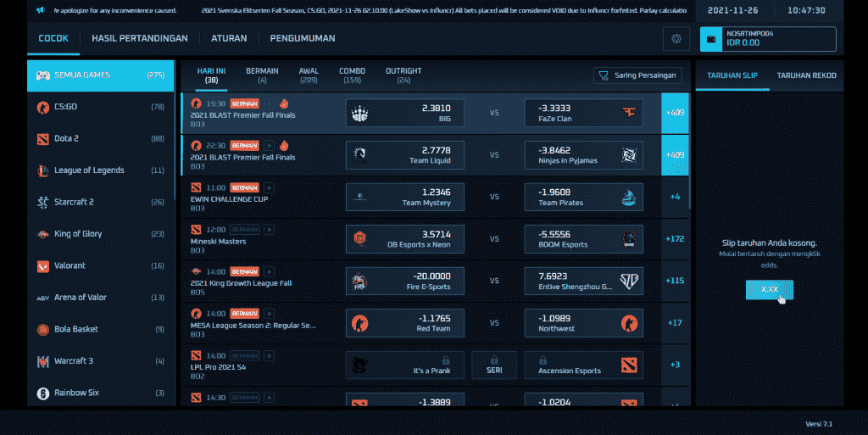Play stream icon for Mineski Masters
Screen dimensions: 868x435
click(x=269, y=230)
